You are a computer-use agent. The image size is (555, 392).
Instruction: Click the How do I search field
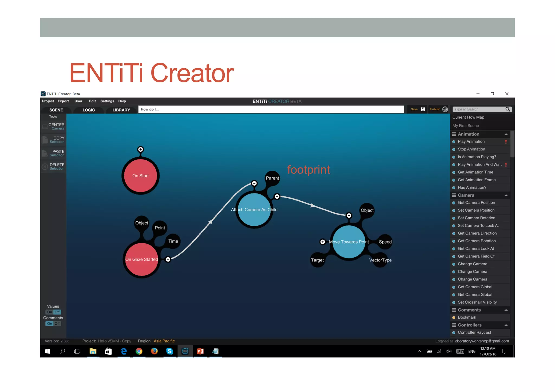click(x=271, y=109)
